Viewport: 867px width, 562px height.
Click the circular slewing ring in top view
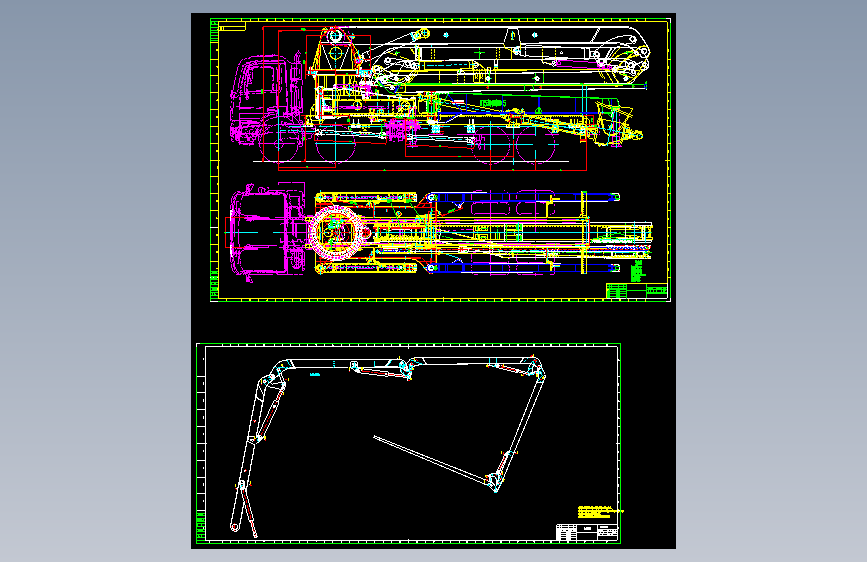pos(336,233)
